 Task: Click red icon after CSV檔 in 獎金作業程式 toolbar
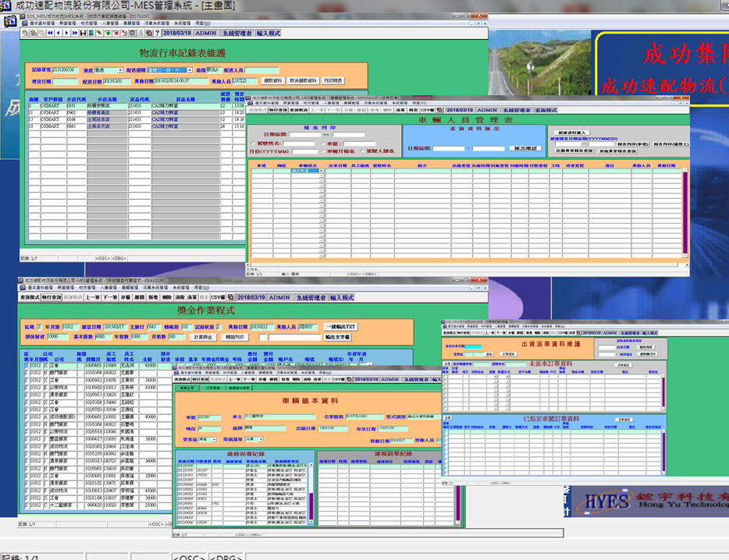click(x=230, y=297)
